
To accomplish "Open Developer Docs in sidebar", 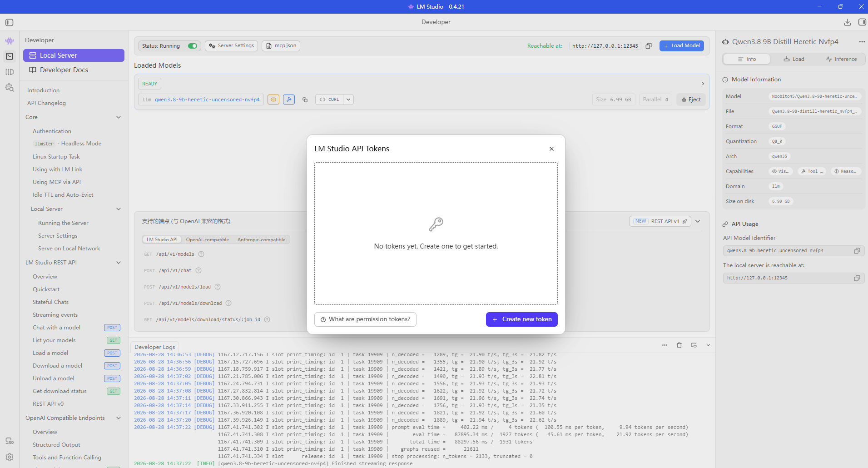I will 74,70.
